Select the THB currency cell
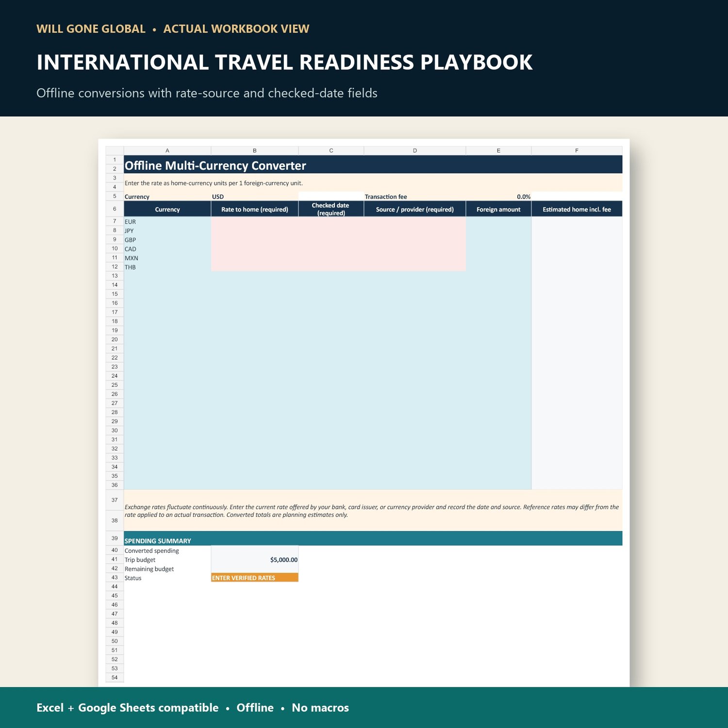The height and width of the screenshot is (728, 728). pyautogui.click(x=167, y=267)
